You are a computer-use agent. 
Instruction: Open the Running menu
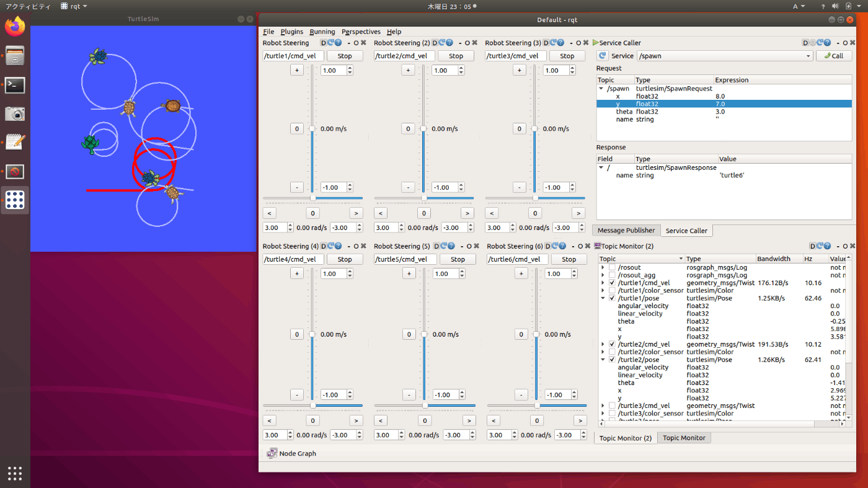(x=322, y=32)
